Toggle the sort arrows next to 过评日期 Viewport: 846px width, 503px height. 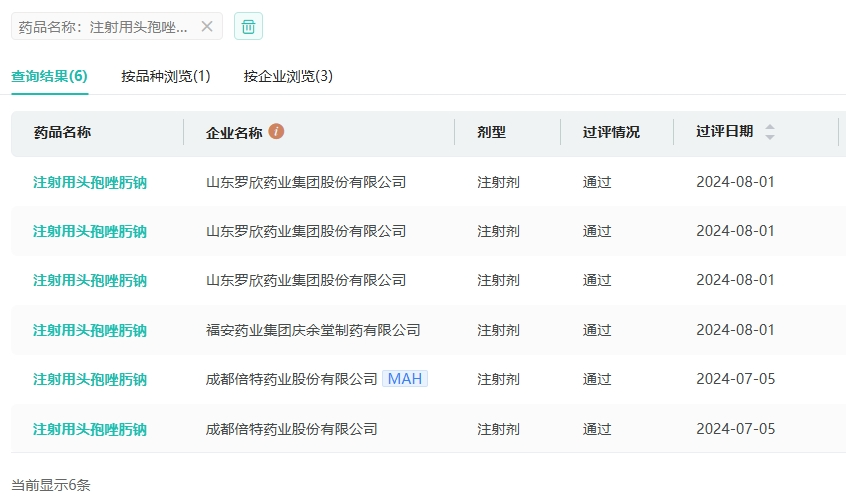(770, 132)
